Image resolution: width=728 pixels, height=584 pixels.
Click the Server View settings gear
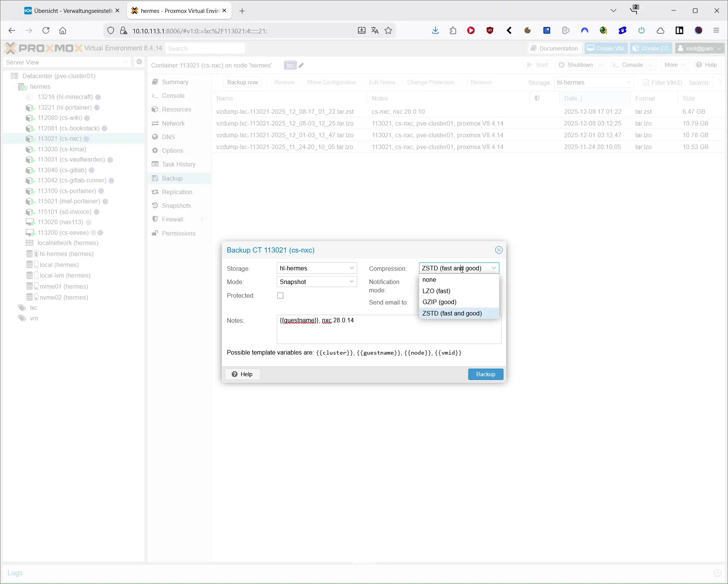point(139,61)
